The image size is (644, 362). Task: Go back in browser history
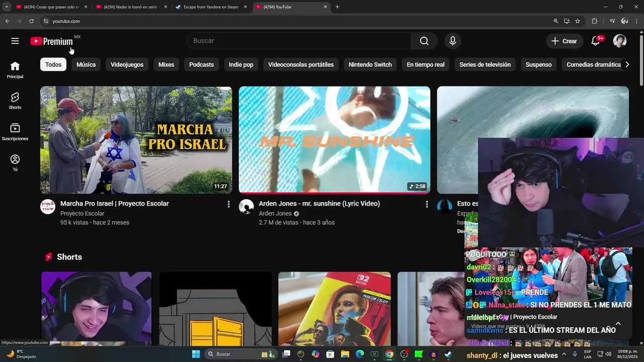[7, 21]
